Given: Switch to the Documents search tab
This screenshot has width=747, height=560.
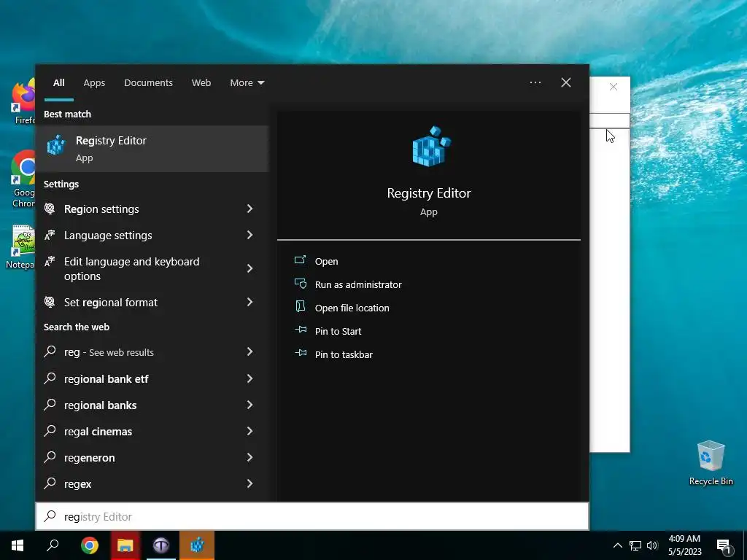Looking at the screenshot, I should 148,83.
